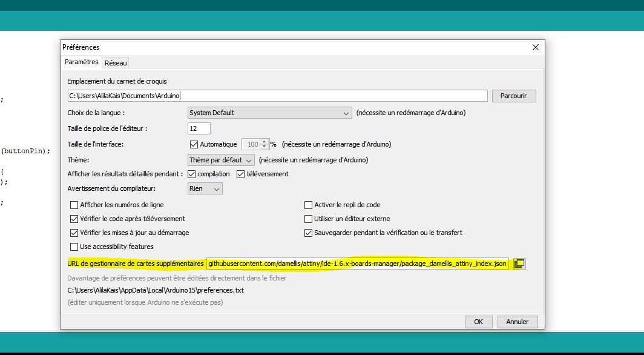Confirm preferences with OK

click(x=479, y=322)
